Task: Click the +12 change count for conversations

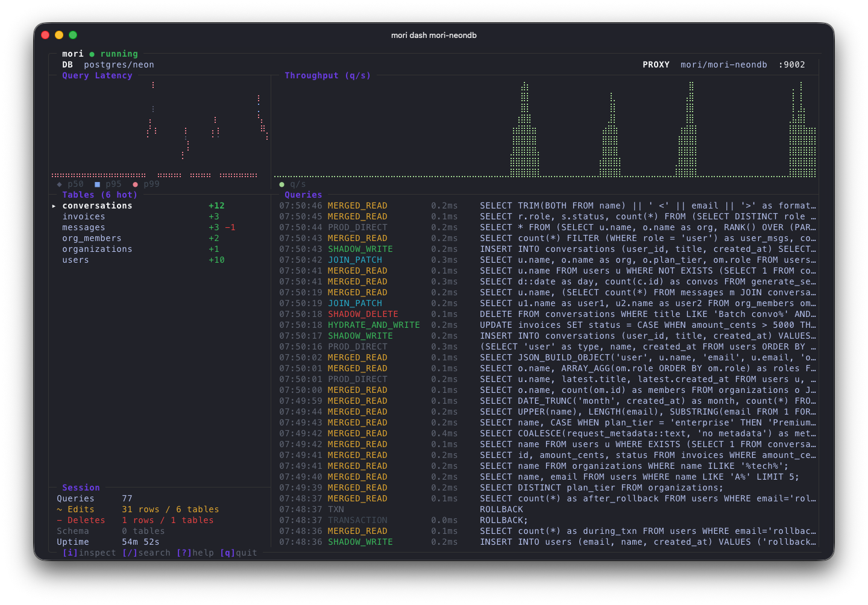Action: 216,206
